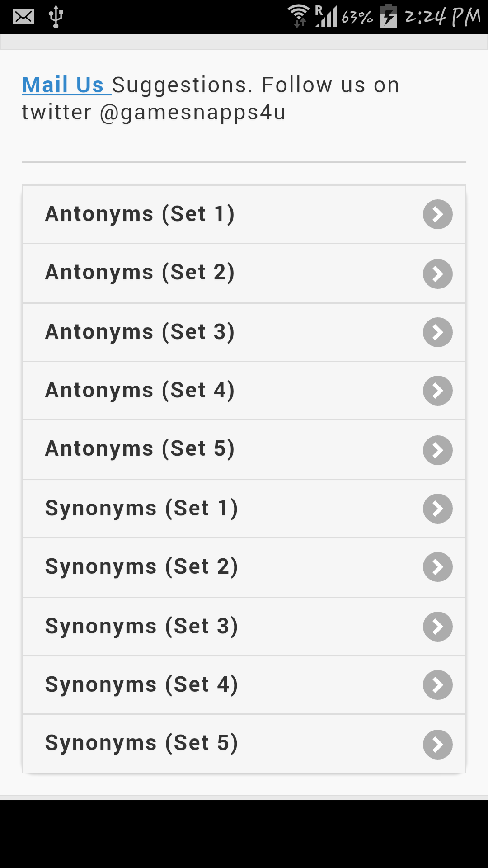The width and height of the screenshot is (488, 868).
Task: Expand Antonyms (Set 4) via its arrow
Action: tap(437, 391)
